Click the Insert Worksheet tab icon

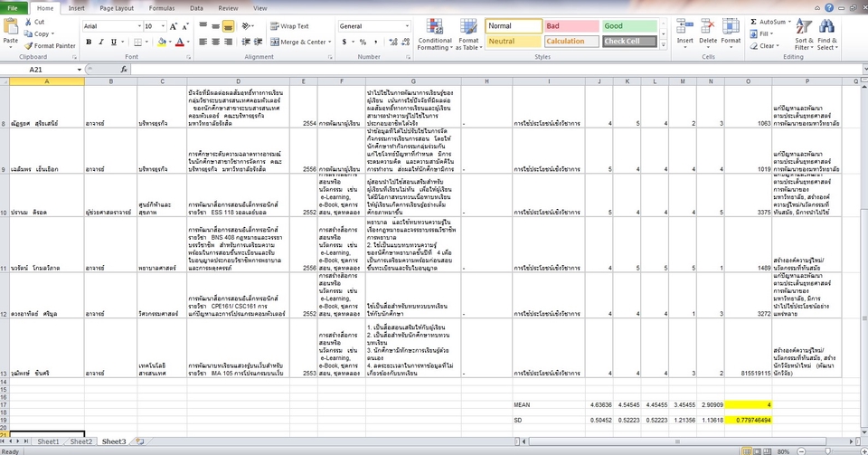[139, 441]
